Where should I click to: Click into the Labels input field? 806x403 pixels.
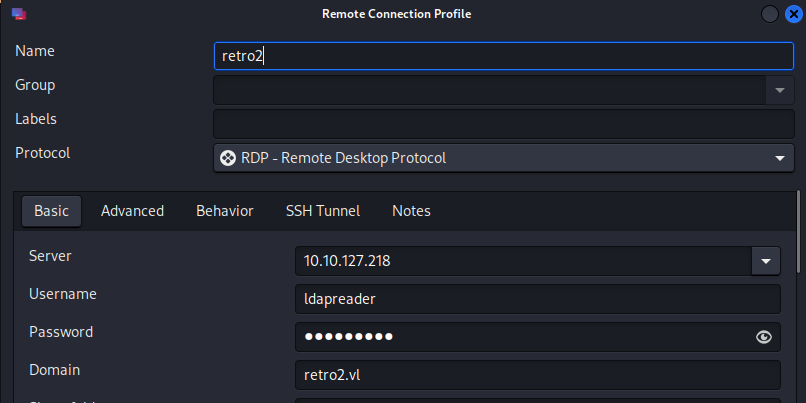click(503, 124)
